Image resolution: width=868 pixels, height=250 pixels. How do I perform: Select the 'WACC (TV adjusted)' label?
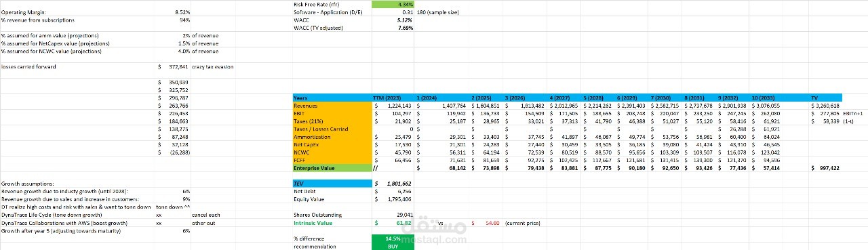click(318, 28)
